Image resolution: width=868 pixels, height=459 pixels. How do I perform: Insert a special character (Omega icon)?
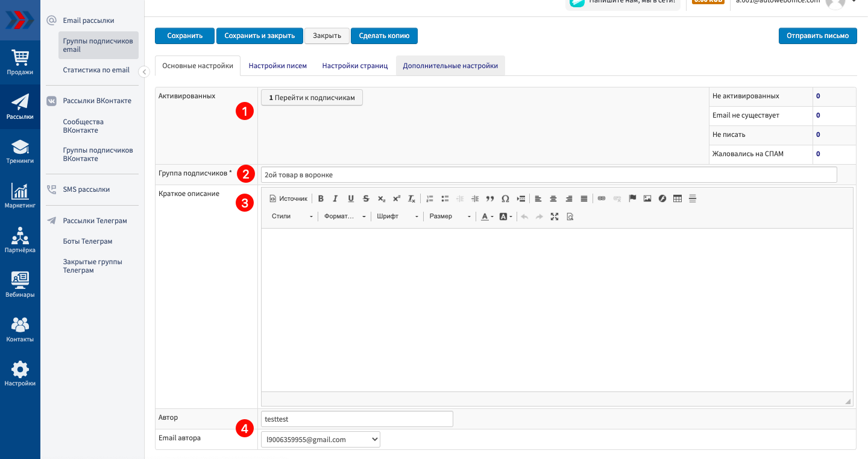pos(505,198)
